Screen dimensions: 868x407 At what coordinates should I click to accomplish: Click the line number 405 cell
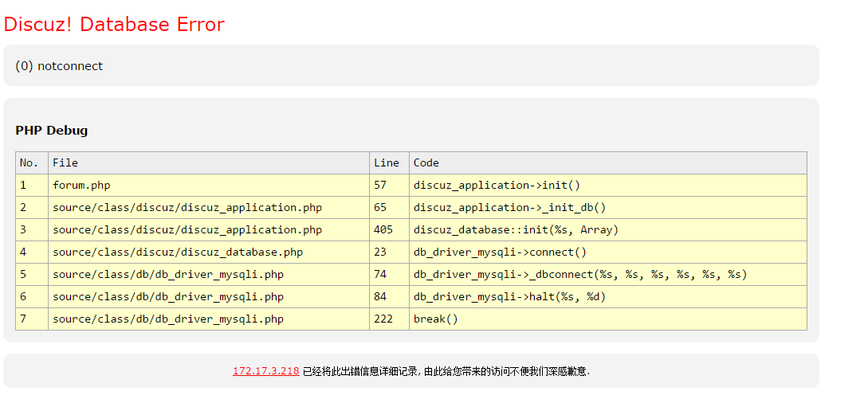383,230
